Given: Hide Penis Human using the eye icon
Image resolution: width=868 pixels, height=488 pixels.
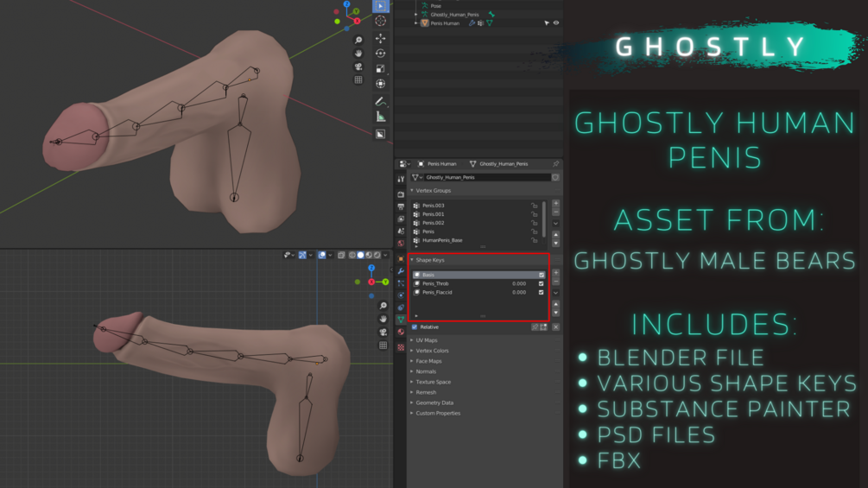Looking at the screenshot, I should coord(556,23).
